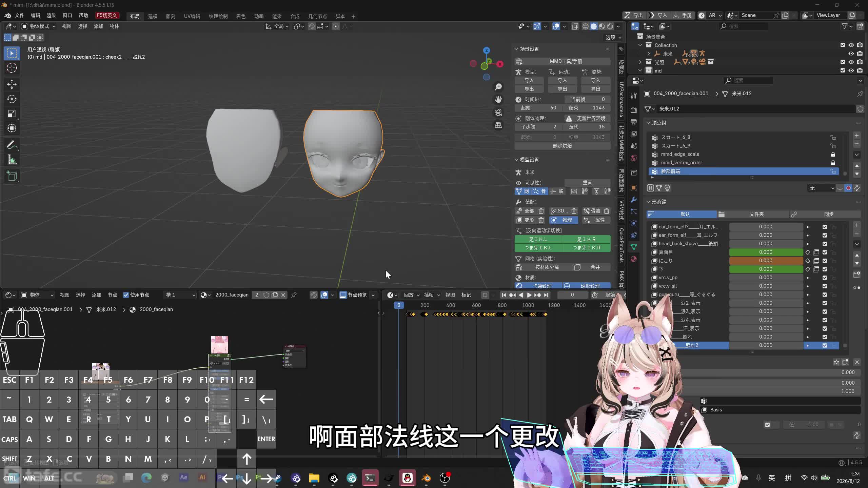Image resolution: width=868 pixels, height=488 pixels.
Task: Toggle lock on mmd_edge_scale vertex group
Action: click(833, 154)
